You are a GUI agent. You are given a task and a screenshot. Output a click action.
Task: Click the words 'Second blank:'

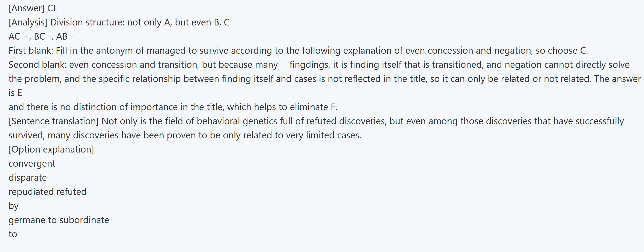click(38, 65)
